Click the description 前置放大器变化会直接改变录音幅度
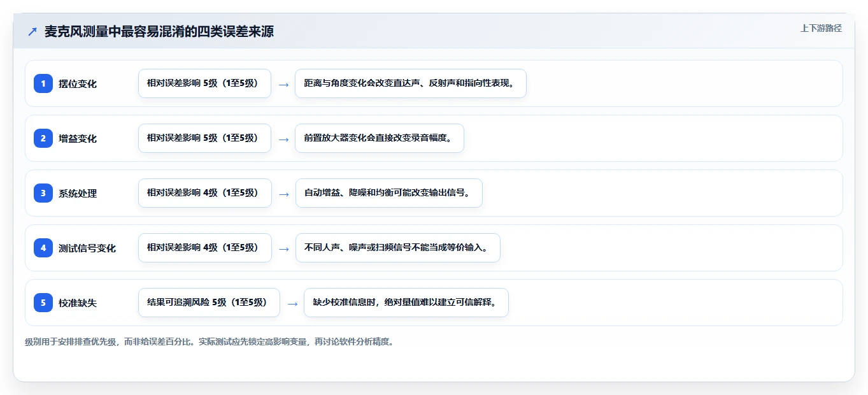868x395 pixels. coord(380,138)
